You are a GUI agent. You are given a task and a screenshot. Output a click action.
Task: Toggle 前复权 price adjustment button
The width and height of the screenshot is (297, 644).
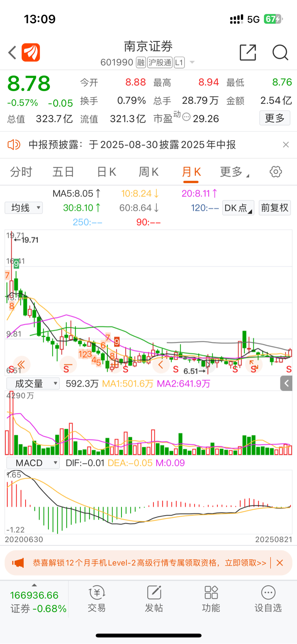275,208
